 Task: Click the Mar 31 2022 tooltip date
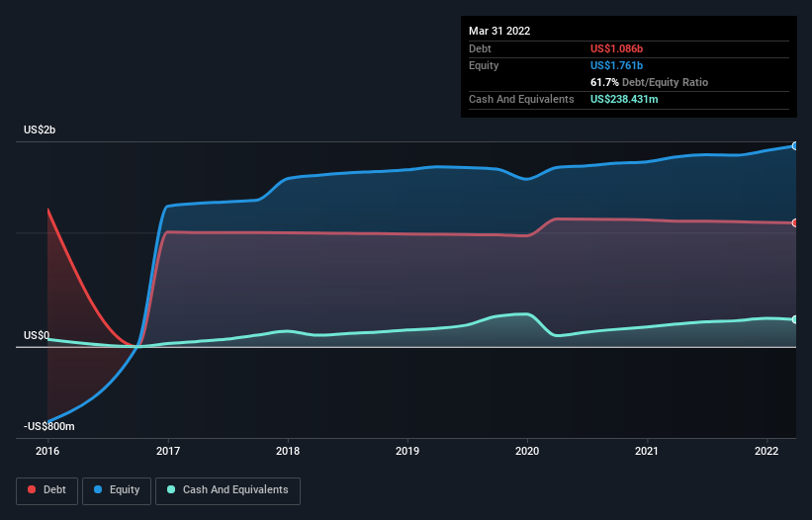coord(499,31)
